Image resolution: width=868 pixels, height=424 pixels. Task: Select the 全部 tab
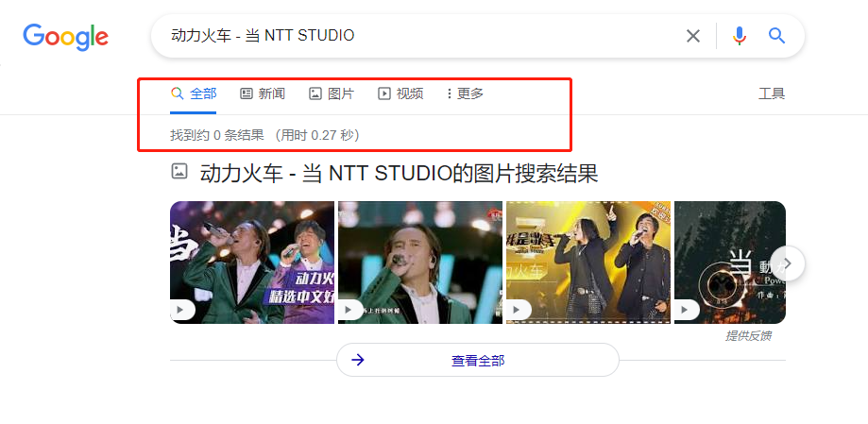[194, 93]
